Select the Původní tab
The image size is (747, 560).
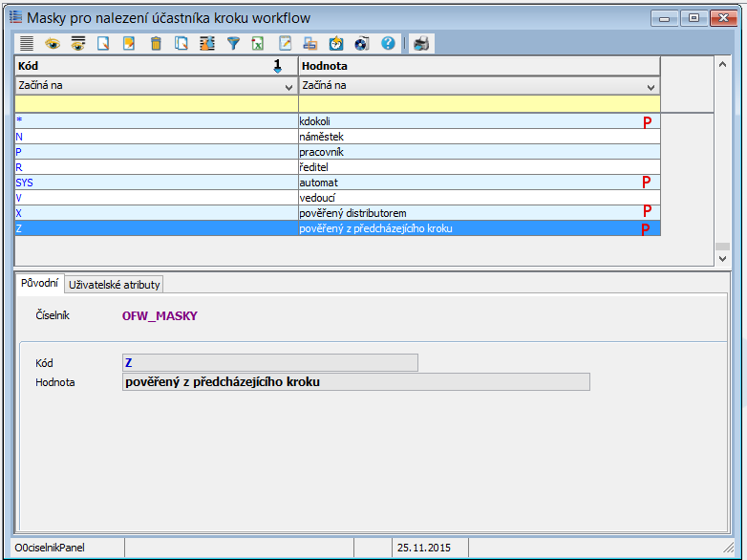40,285
